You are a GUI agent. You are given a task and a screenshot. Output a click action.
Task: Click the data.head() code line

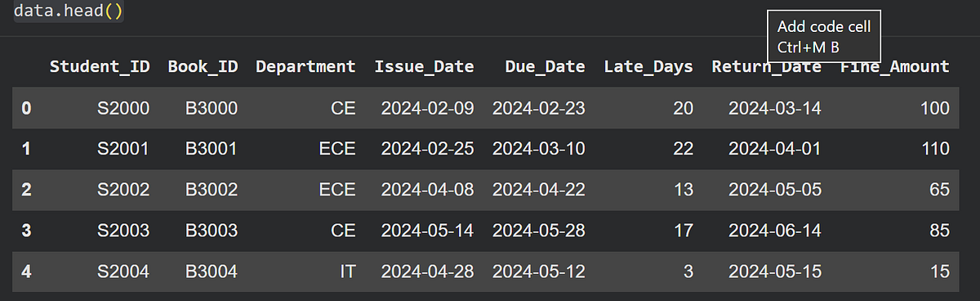(x=69, y=11)
